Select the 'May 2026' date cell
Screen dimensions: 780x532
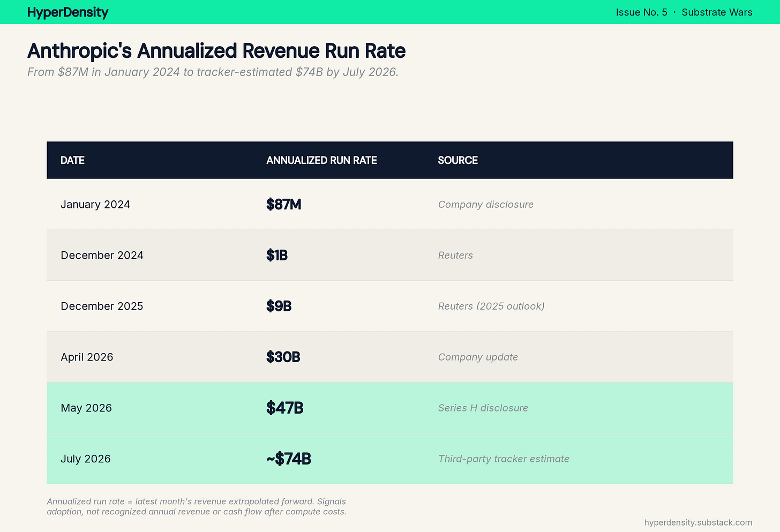86,408
